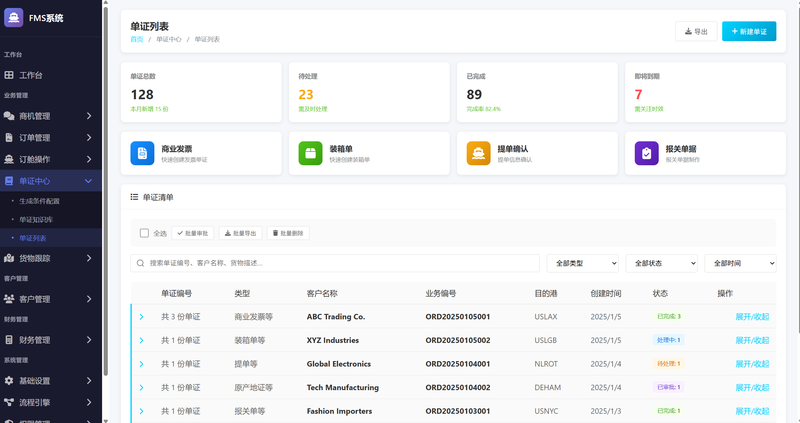Tick the 全选 select-all checkbox
Image resolution: width=800 pixels, height=423 pixels.
pyautogui.click(x=145, y=233)
